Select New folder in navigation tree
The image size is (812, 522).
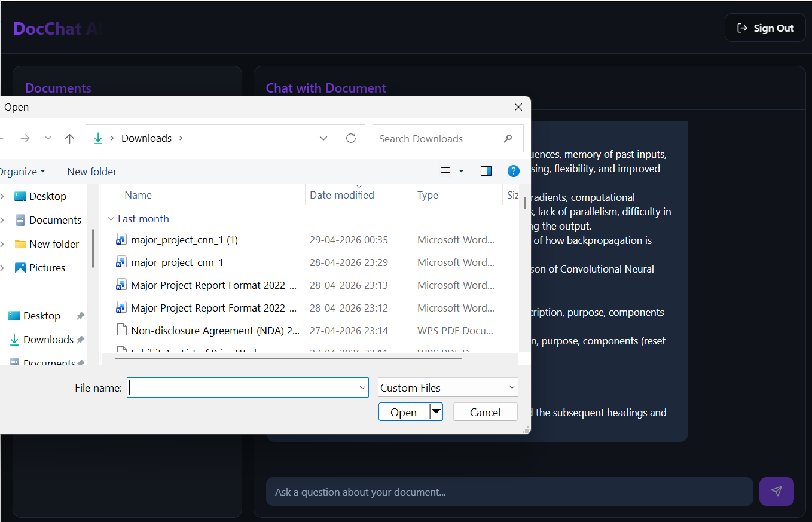tap(54, 244)
